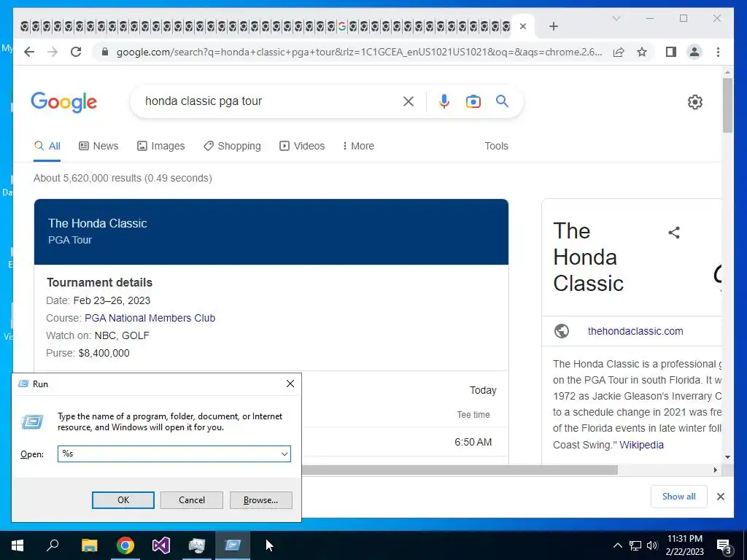Image resolution: width=747 pixels, height=560 pixels.
Task: Share this page using the share icon
Action: [x=619, y=52]
